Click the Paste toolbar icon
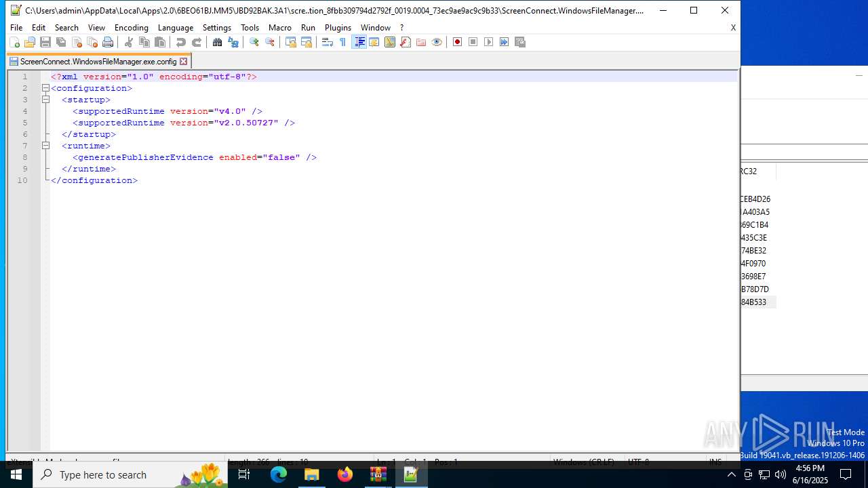This screenshot has width=868, height=488. click(160, 42)
